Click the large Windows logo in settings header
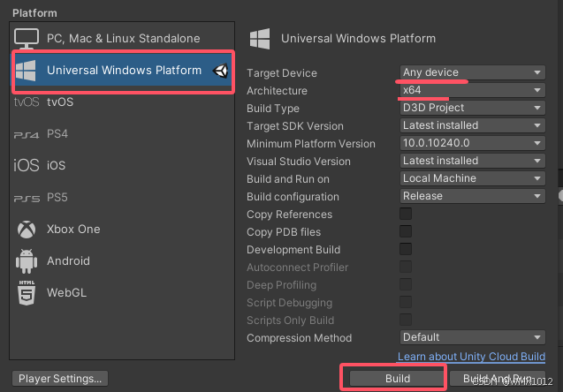This screenshot has width=563, height=392. tap(260, 39)
